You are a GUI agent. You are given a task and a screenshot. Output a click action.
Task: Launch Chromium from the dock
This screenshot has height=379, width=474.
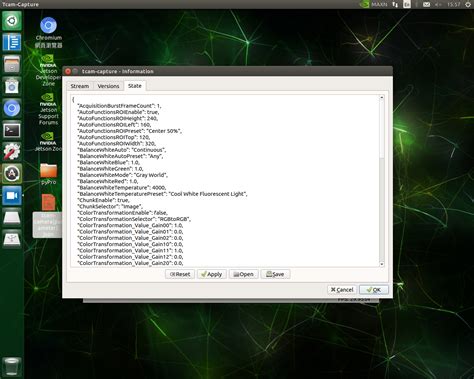click(x=12, y=108)
